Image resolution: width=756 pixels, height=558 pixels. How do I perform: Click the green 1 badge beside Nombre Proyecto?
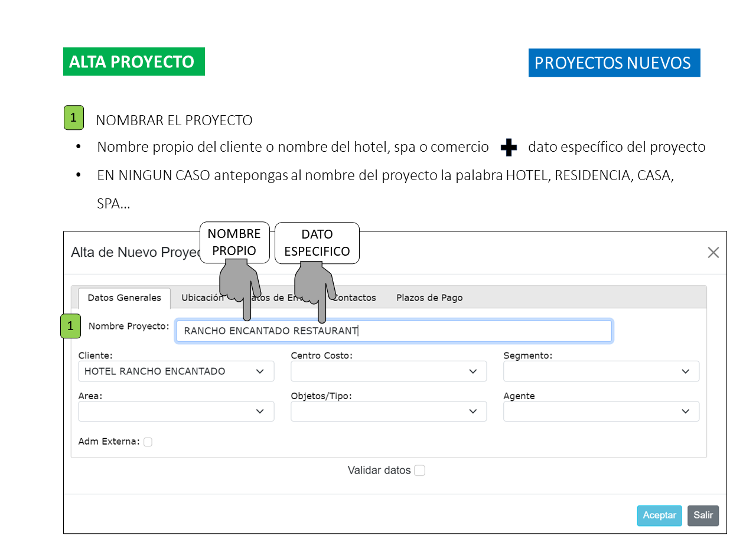(70, 326)
